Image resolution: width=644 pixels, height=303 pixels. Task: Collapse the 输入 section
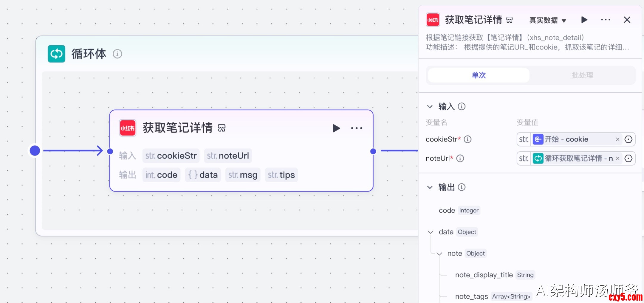(430, 106)
